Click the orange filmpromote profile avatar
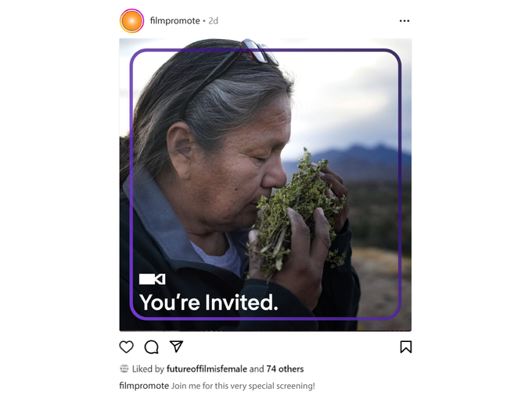This screenshot has width=532, height=403. click(131, 21)
